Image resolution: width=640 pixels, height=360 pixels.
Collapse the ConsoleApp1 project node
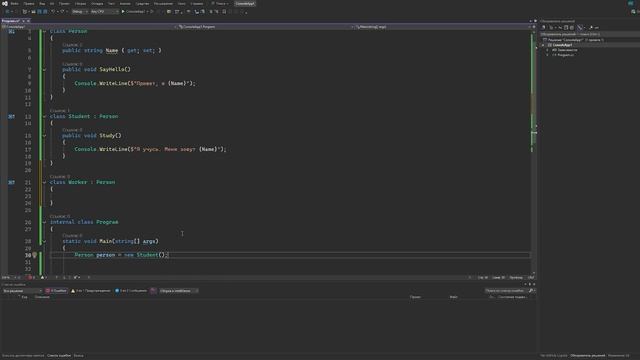543,45
